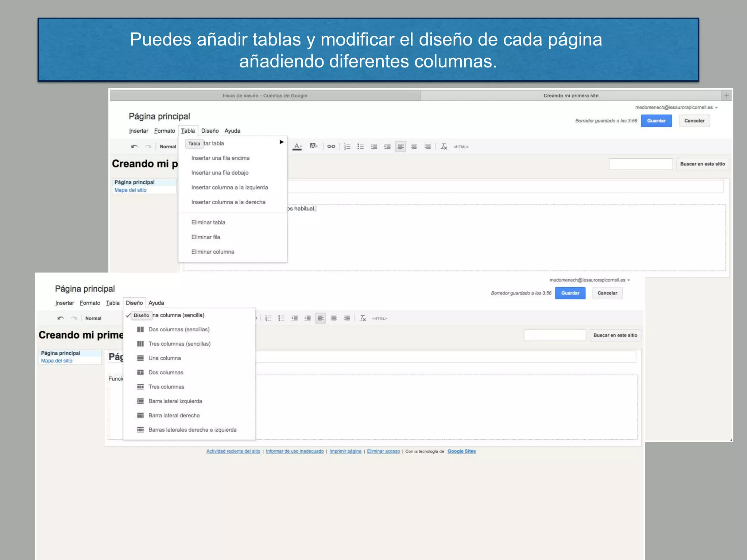Open Tabla menu in lower editor
The width and height of the screenshot is (747, 560).
(113, 303)
